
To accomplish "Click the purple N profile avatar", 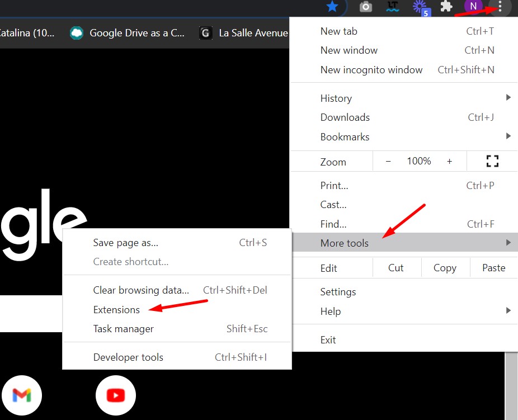I will [x=473, y=6].
